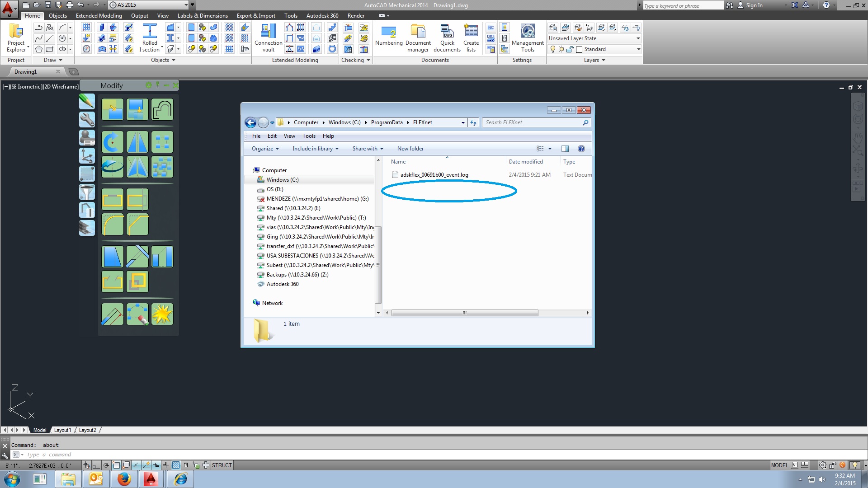The width and height of the screenshot is (868, 488).
Task: Open the Document manager
Action: (418, 38)
